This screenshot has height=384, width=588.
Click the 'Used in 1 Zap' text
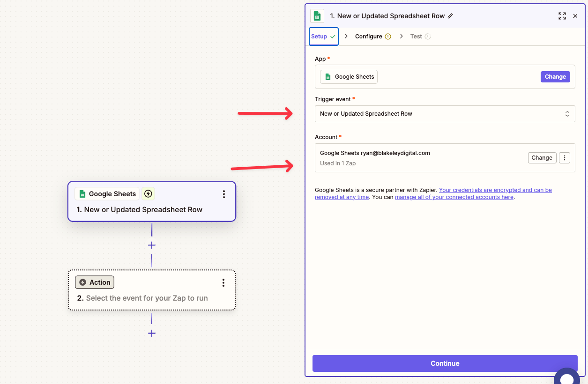tap(338, 163)
